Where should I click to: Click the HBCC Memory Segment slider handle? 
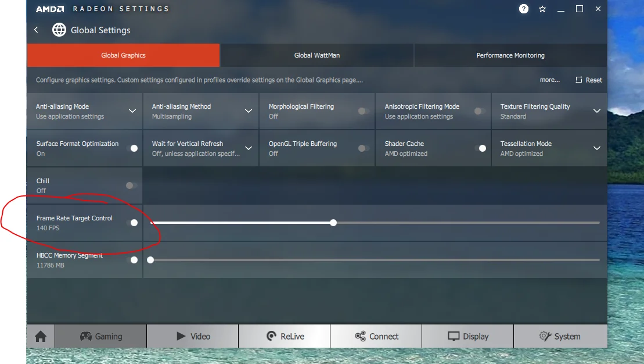point(150,260)
